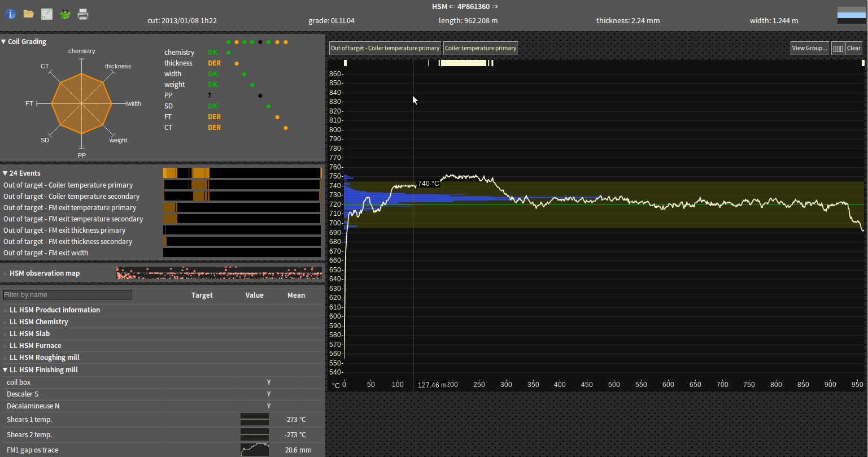
Task: Click the FM1 gap os trace sparkline
Action: 255,450
